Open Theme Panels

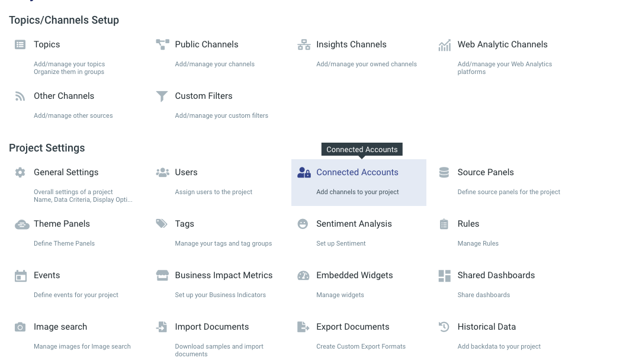coord(62,224)
